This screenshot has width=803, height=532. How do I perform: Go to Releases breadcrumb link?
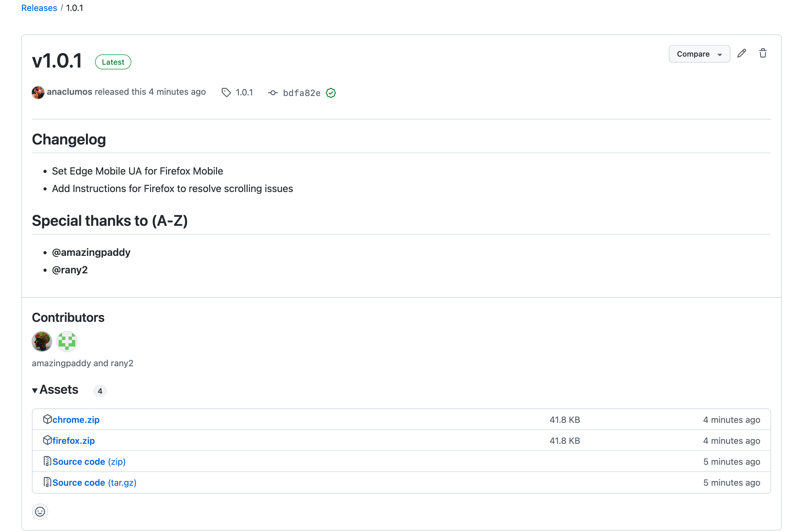(39, 8)
